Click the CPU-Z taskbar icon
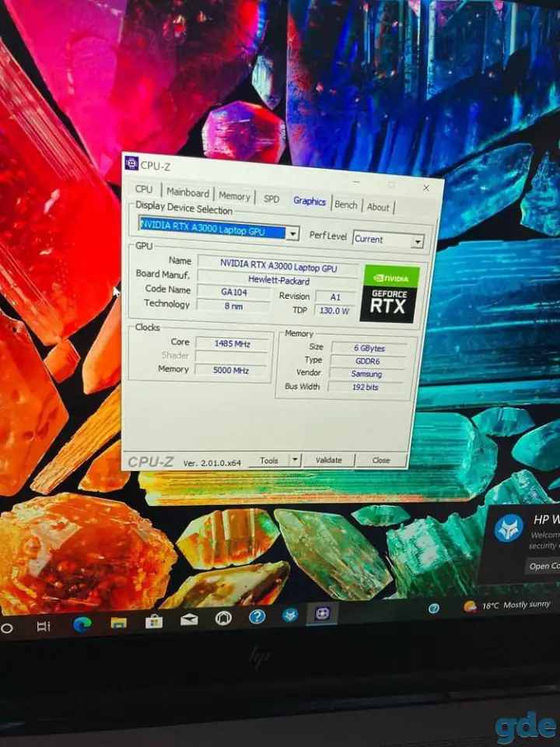The height and width of the screenshot is (747, 560). point(322,614)
